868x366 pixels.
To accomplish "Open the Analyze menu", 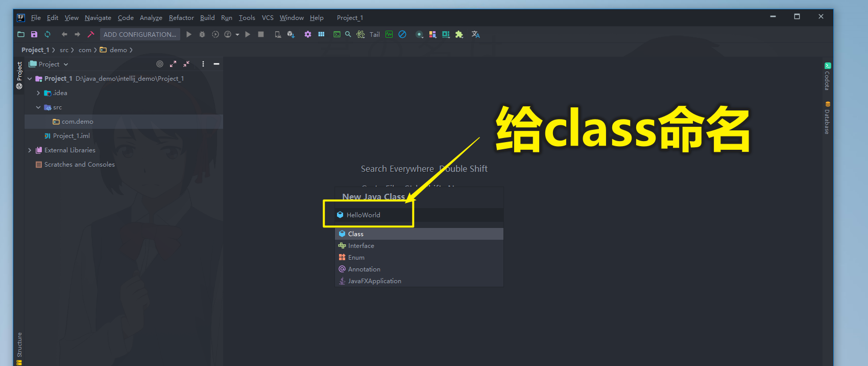I will tap(151, 17).
